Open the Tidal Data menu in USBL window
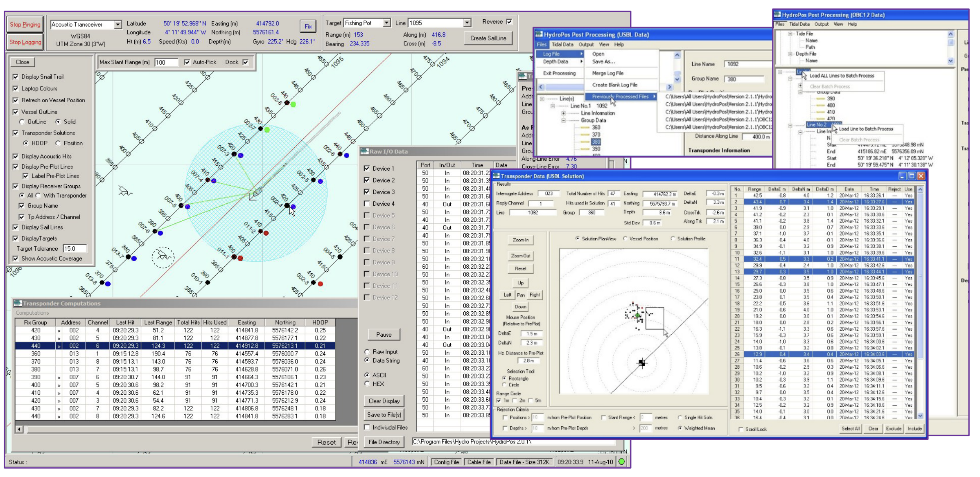This screenshot has width=980, height=477. (x=562, y=44)
